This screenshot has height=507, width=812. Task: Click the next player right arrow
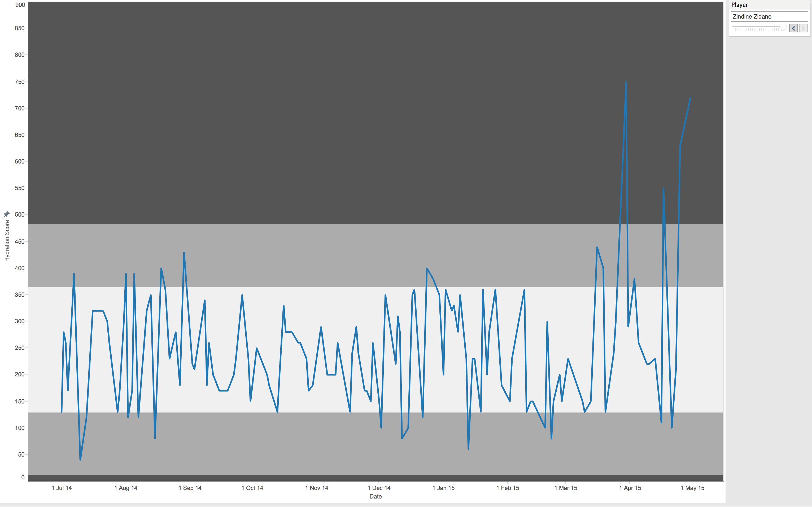[x=803, y=28]
